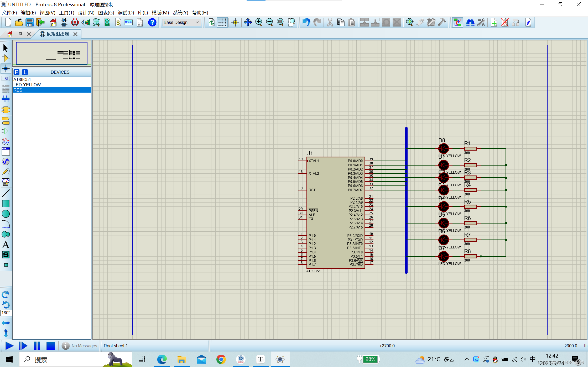This screenshot has width=588, height=367.
Task: Select AT89C51 in the devices list
Action: [52, 79]
